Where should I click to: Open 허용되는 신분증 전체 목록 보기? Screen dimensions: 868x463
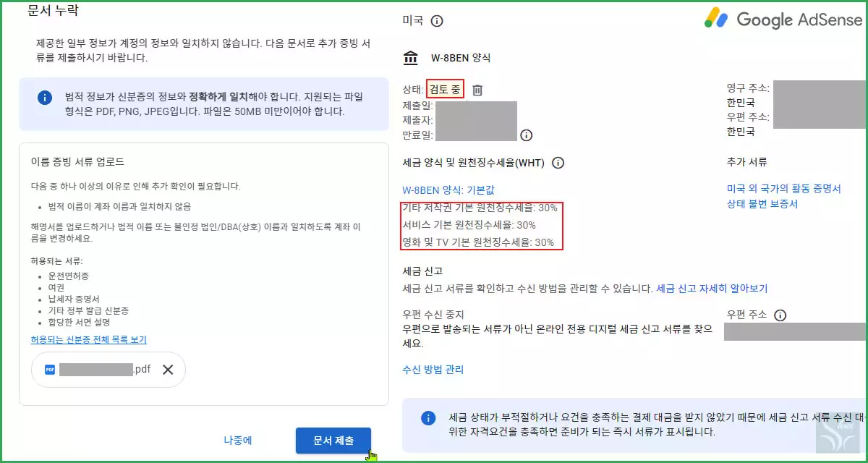pos(88,340)
